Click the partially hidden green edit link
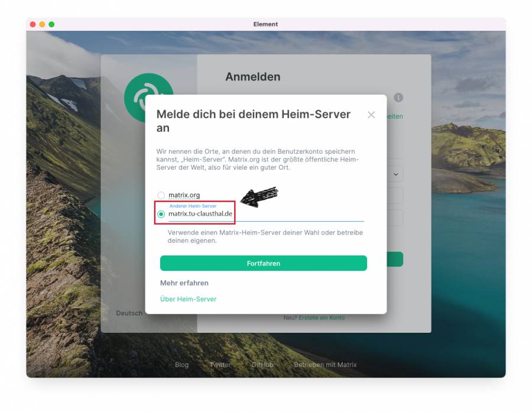The height and width of the screenshot is (412, 532). [395, 116]
